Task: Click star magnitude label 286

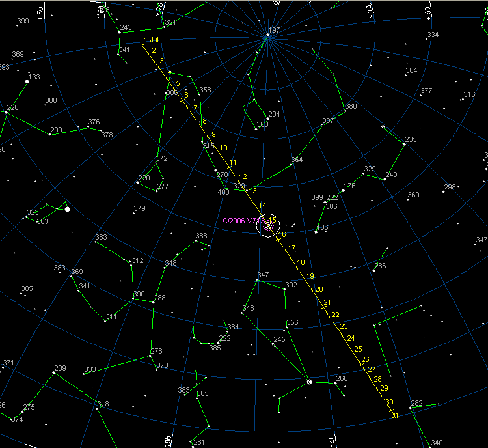Action: tap(380, 266)
